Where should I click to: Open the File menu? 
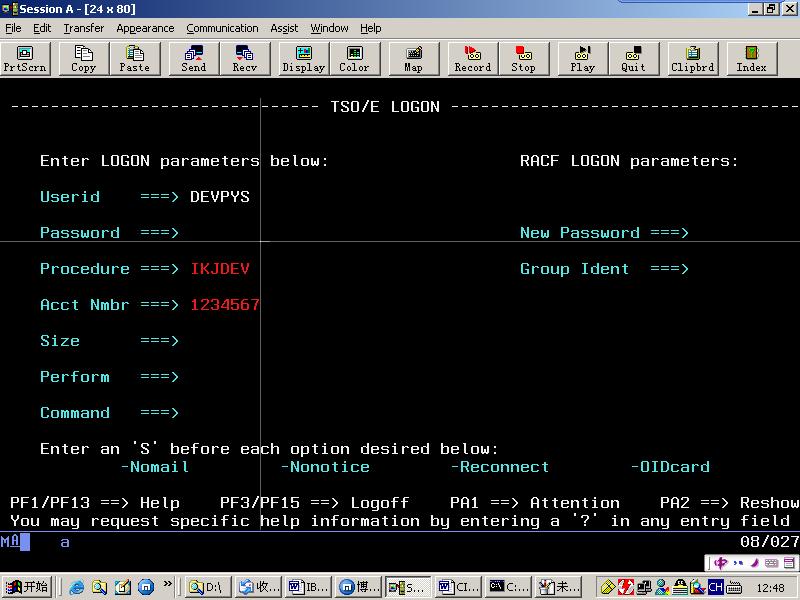coord(13,28)
